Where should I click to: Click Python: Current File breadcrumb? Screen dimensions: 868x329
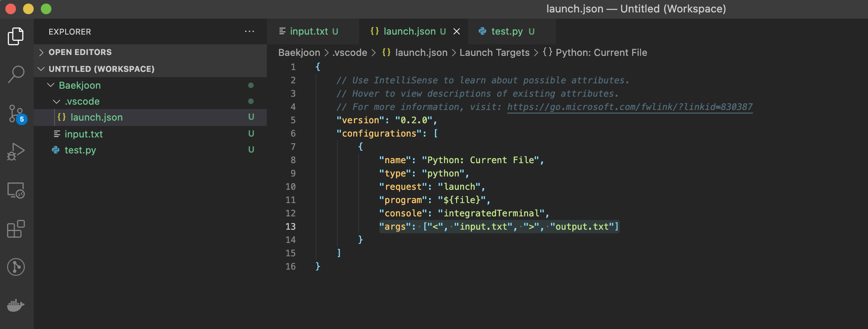click(x=601, y=52)
